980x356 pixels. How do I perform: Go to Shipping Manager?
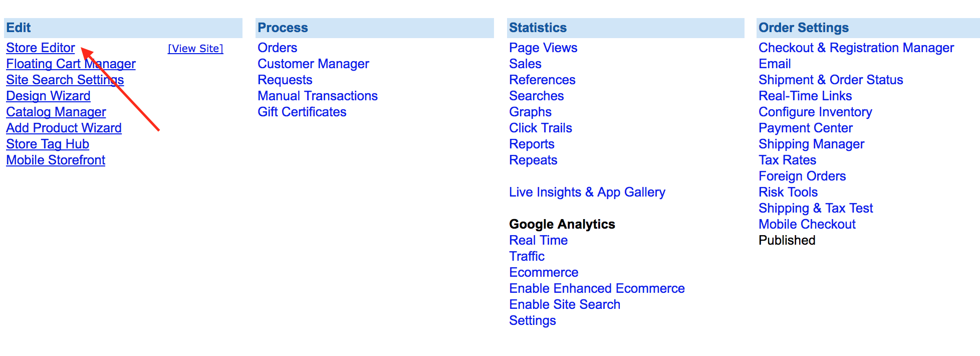click(812, 144)
